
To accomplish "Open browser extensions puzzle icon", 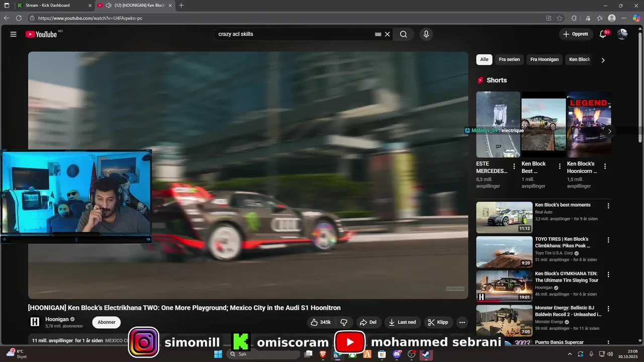I will tap(574, 18).
